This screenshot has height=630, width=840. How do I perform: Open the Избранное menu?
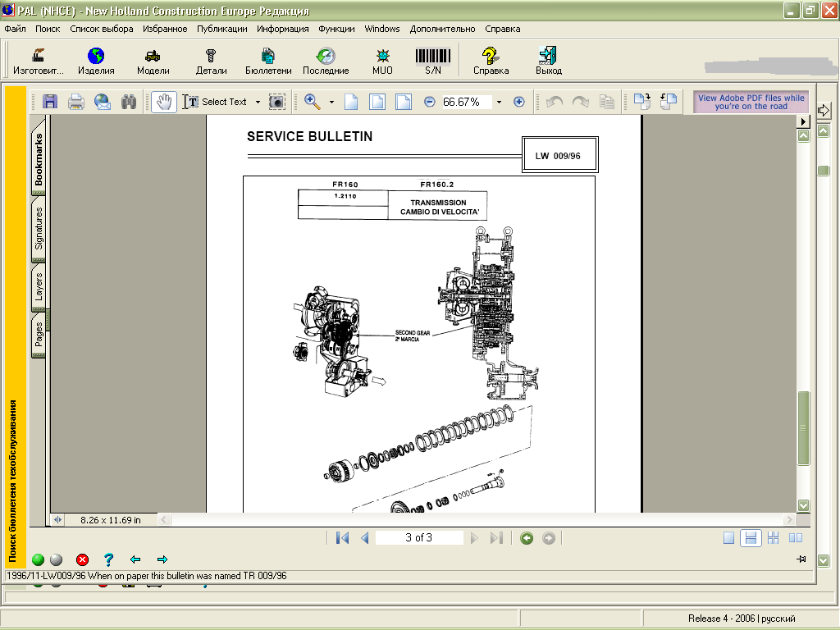(165, 29)
